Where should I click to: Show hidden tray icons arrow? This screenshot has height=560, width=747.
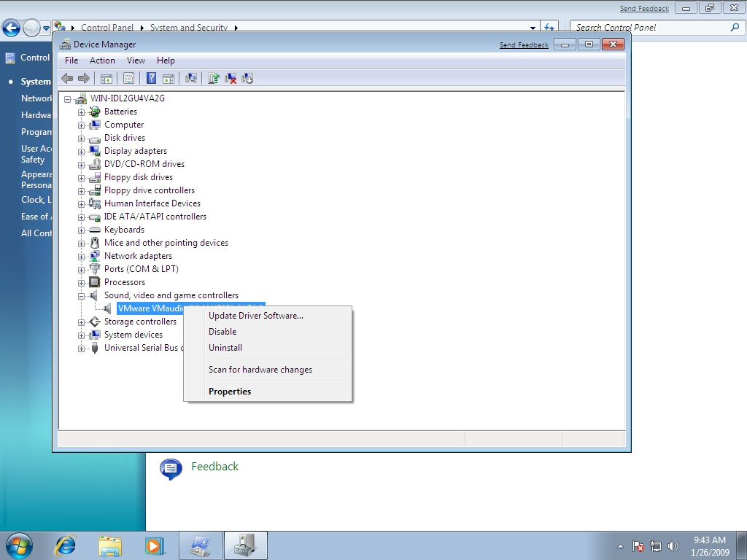pyautogui.click(x=620, y=546)
